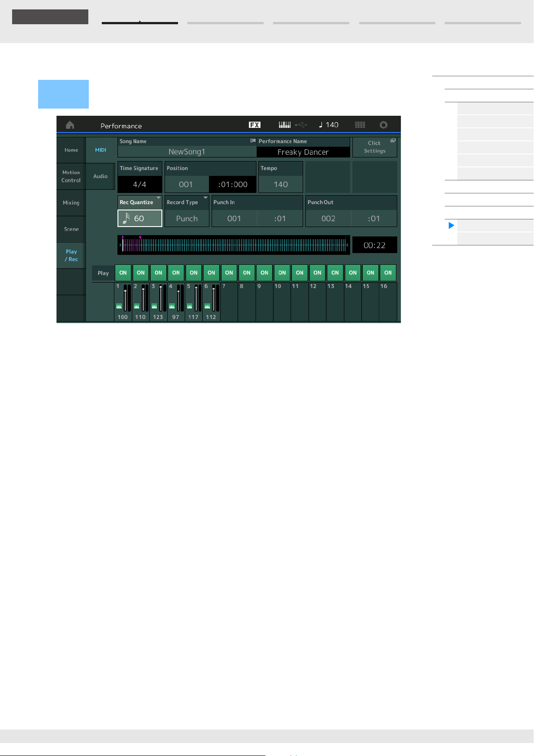Viewport: 534px width, 756px height.
Task: Select the empty track 7 slot
Action: [229, 302]
